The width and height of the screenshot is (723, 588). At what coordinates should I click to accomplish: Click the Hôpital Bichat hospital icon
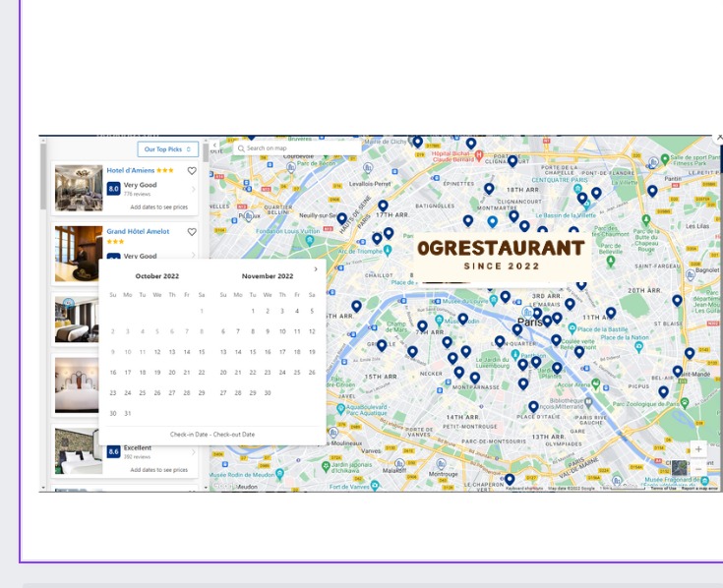[x=479, y=155]
